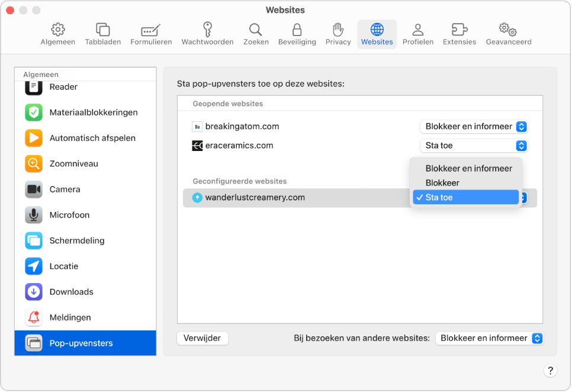Image resolution: width=572 pixels, height=392 pixels.
Task: Choose 'Blokkeer en informeer' in popup menu
Action: pyautogui.click(x=468, y=169)
